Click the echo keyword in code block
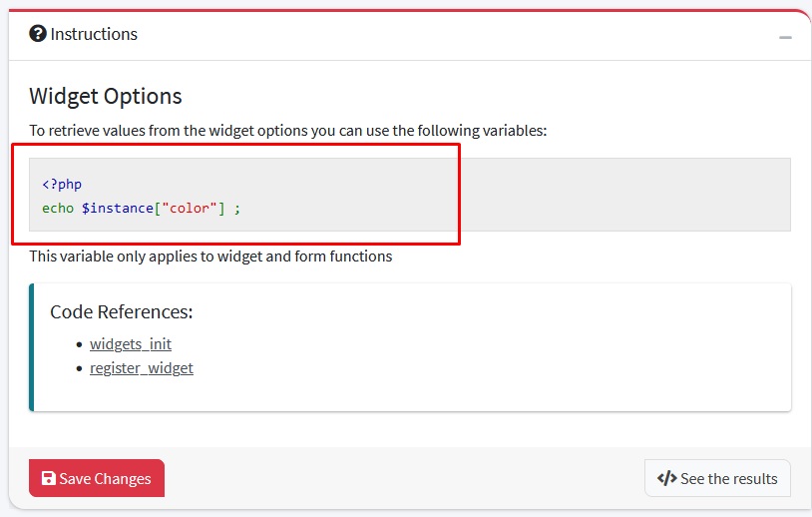812x517 pixels. (58, 209)
